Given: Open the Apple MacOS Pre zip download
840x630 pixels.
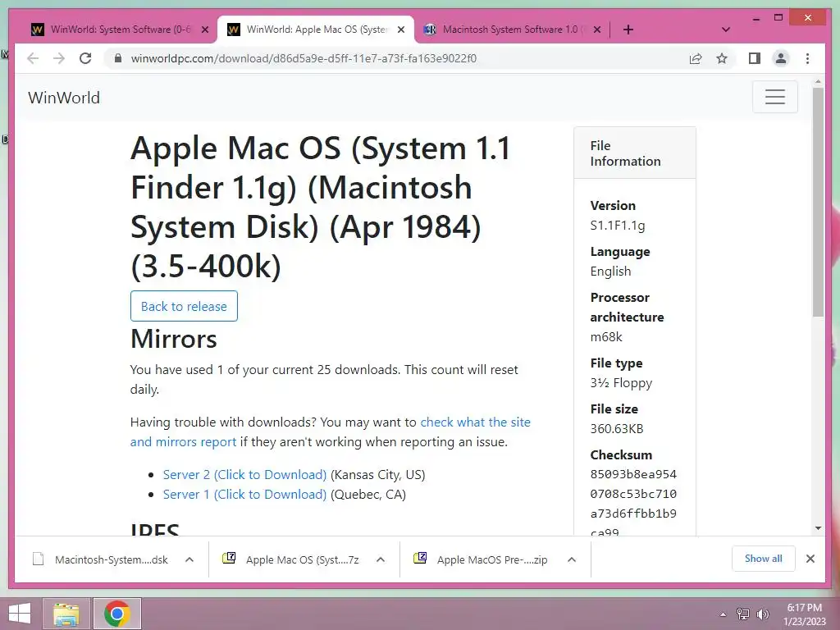Looking at the screenshot, I should coord(482,559).
